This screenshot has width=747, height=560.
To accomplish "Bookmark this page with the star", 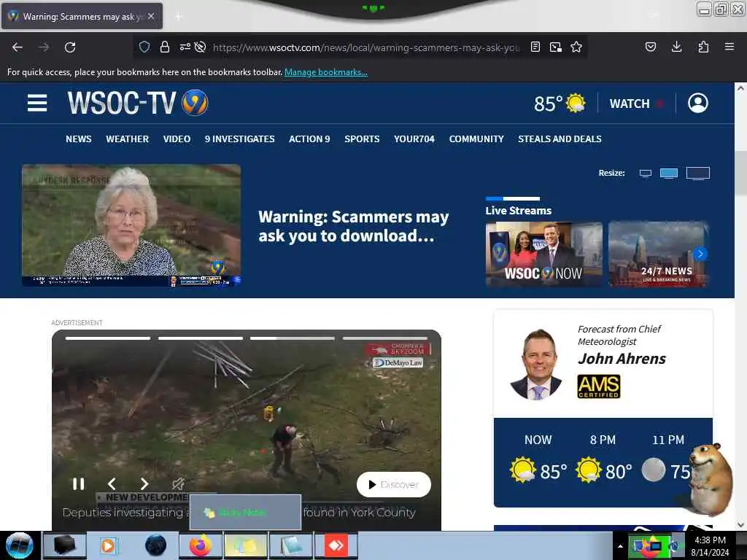I will pyautogui.click(x=576, y=47).
